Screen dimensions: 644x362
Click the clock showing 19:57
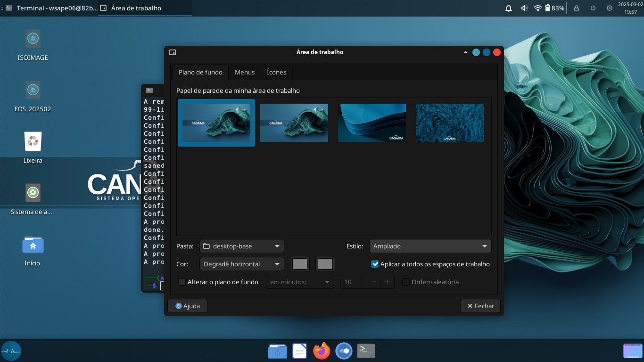point(630,8)
